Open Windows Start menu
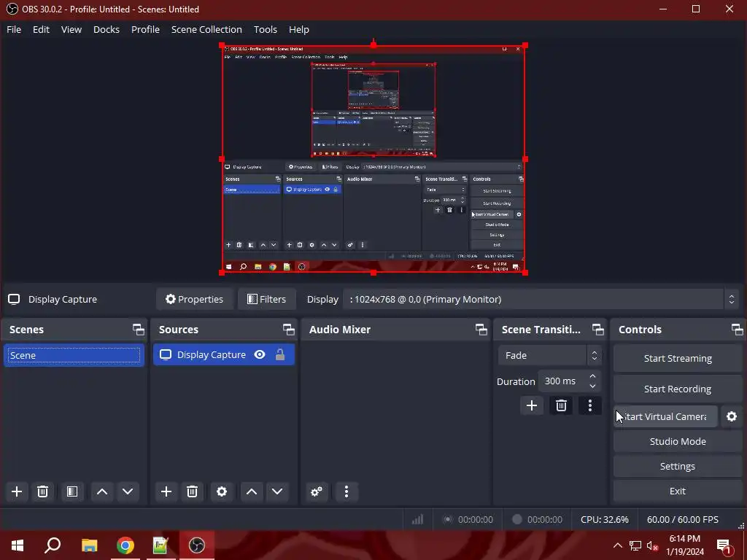Screen dimensions: 747x560 (x=18, y=545)
